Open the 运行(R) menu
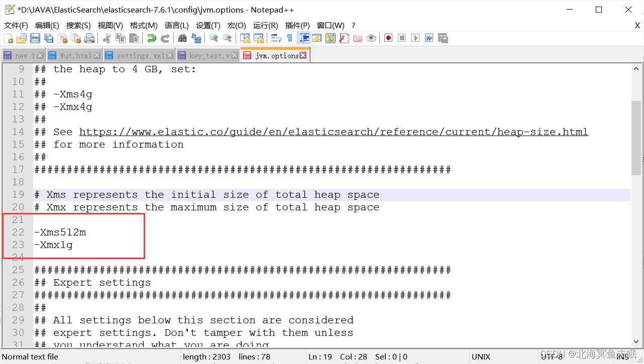This screenshot has width=644, height=364. pos(266,25)
